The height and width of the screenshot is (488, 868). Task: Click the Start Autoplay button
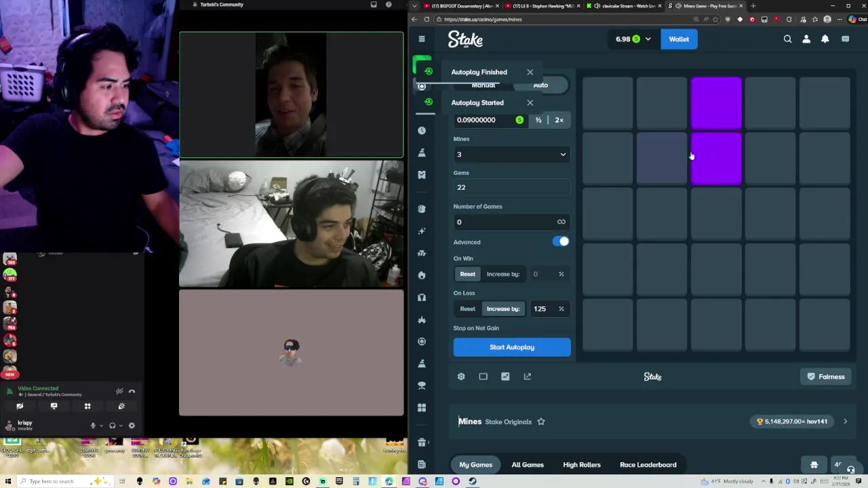[x=512, y=347]
